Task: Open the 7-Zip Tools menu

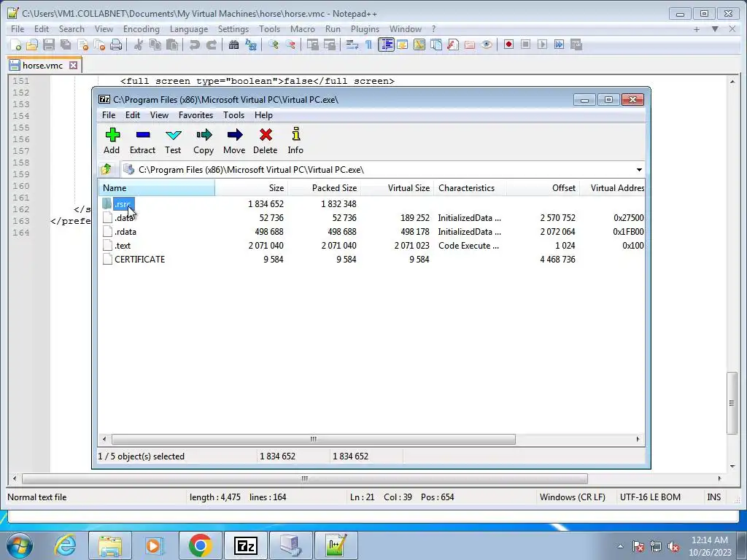Action: [233, 114]
